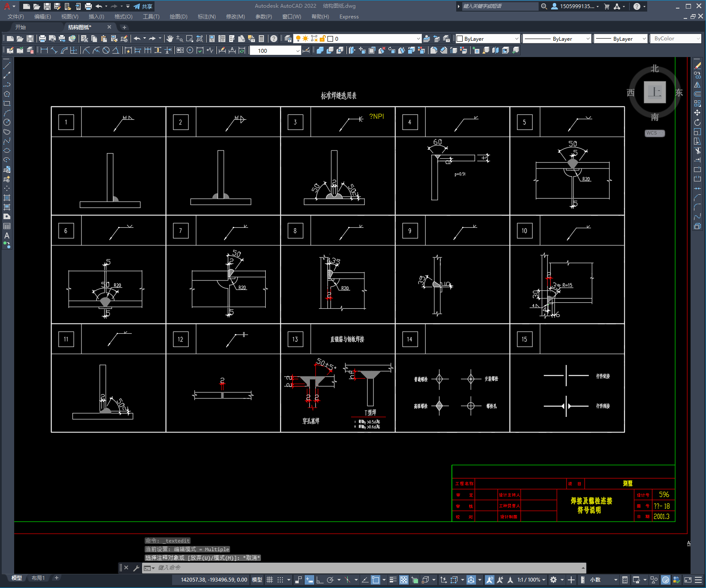706x588 pixels.
Task: Open the Layer Properties Manager
Action: pos(288,39)
